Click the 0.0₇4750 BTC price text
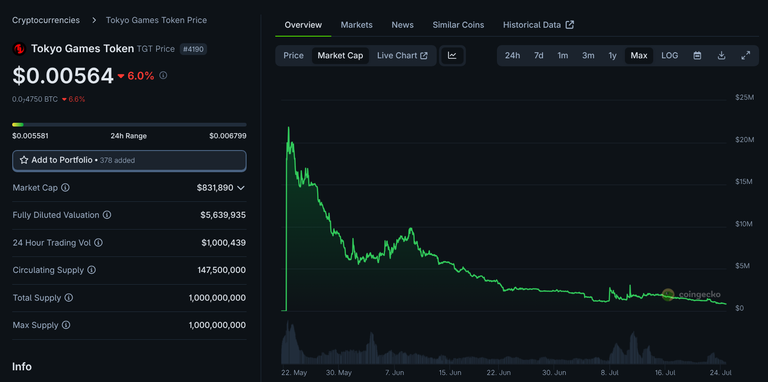The width and height of the screenshot is (768, 382). pyautogui.click(x=35, y=99)
